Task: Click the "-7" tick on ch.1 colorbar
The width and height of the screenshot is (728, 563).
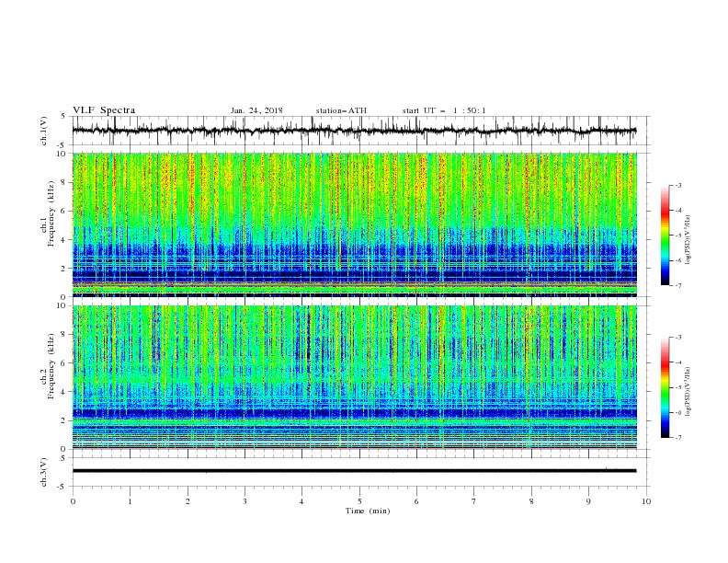Action: point(677,285)
